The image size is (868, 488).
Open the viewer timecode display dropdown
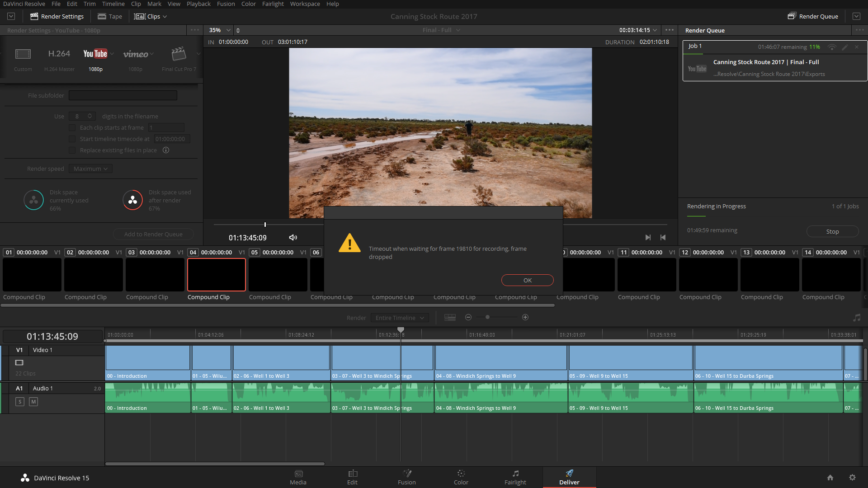tap(638, 30)
